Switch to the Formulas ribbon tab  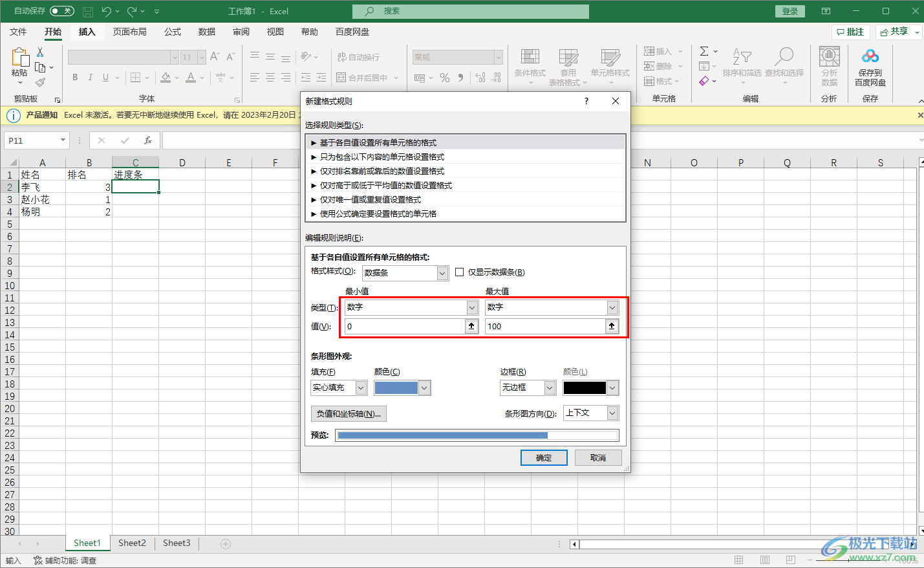coord(173,32)
